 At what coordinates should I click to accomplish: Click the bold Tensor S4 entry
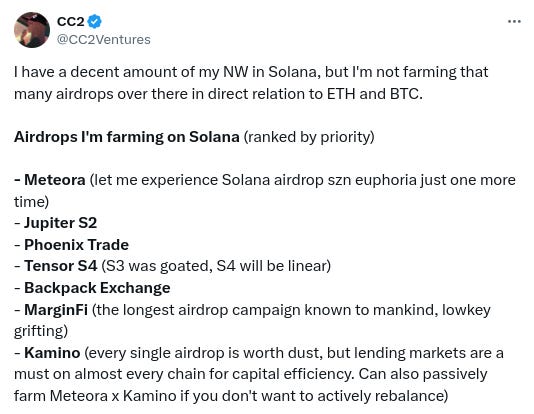(x=61, y=266)
